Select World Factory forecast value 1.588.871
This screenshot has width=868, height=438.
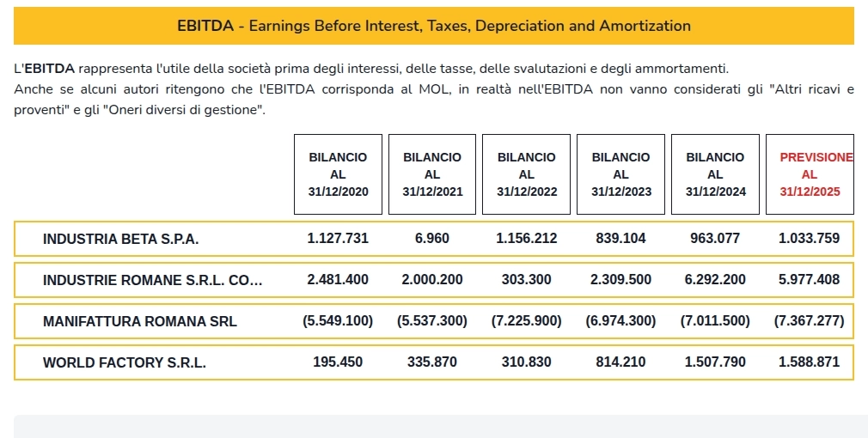pos(810,362)
